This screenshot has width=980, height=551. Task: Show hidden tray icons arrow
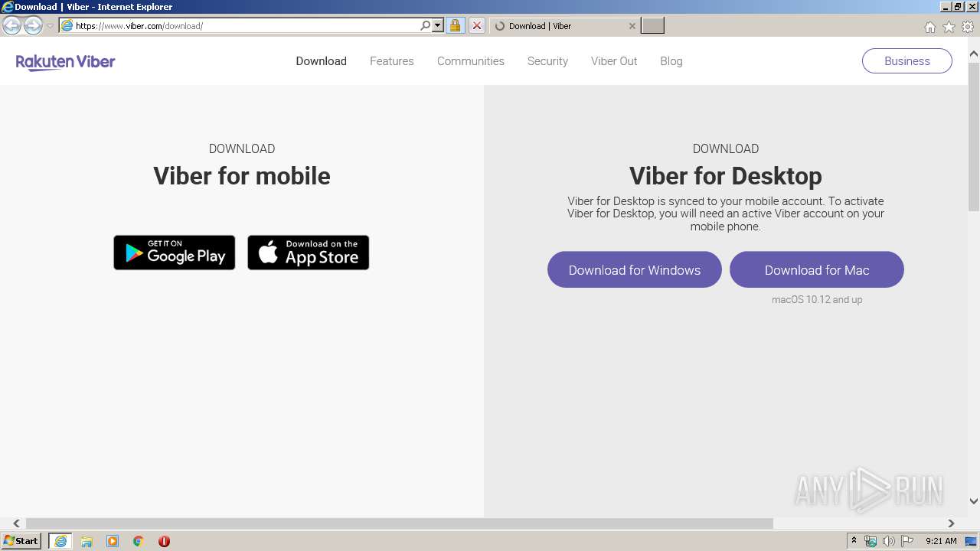point(854,541)
